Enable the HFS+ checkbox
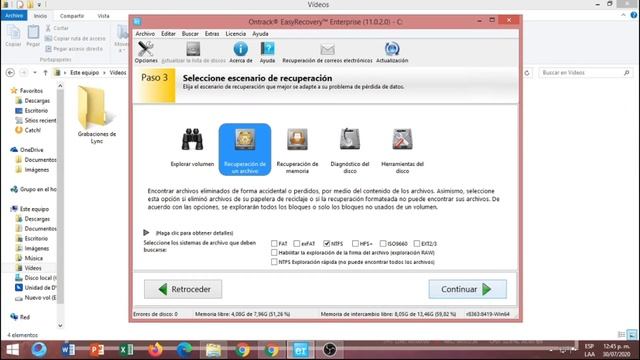640x360 pixels. 355,243
